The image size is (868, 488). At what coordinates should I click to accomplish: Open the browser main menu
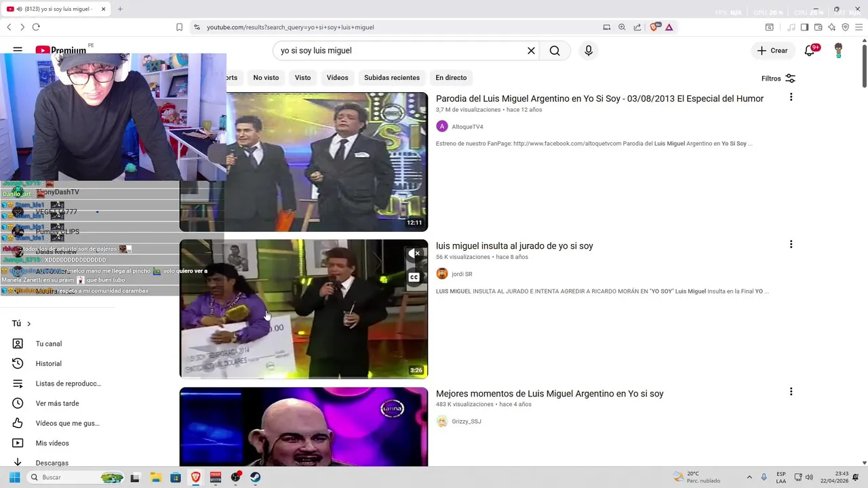pos(859,27)
